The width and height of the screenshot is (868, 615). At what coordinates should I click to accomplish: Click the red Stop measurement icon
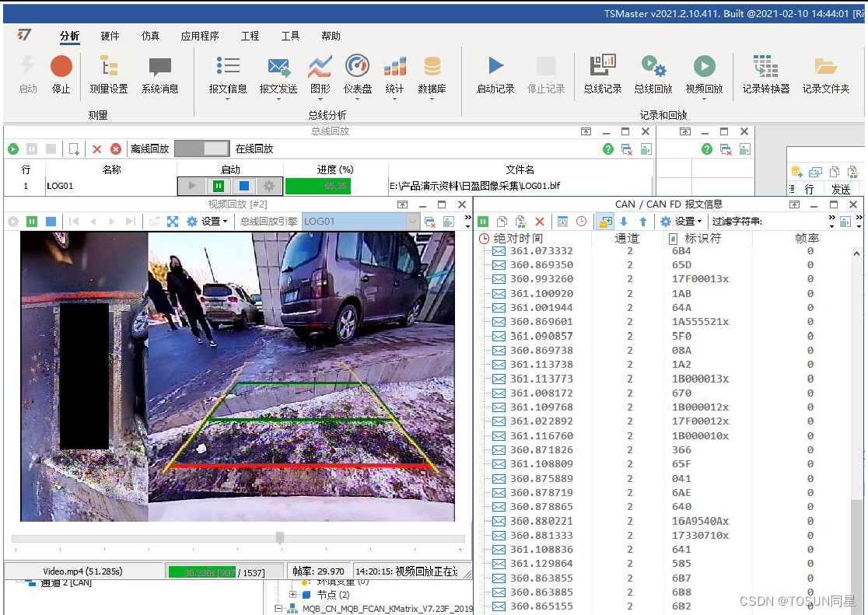point(61,67)
